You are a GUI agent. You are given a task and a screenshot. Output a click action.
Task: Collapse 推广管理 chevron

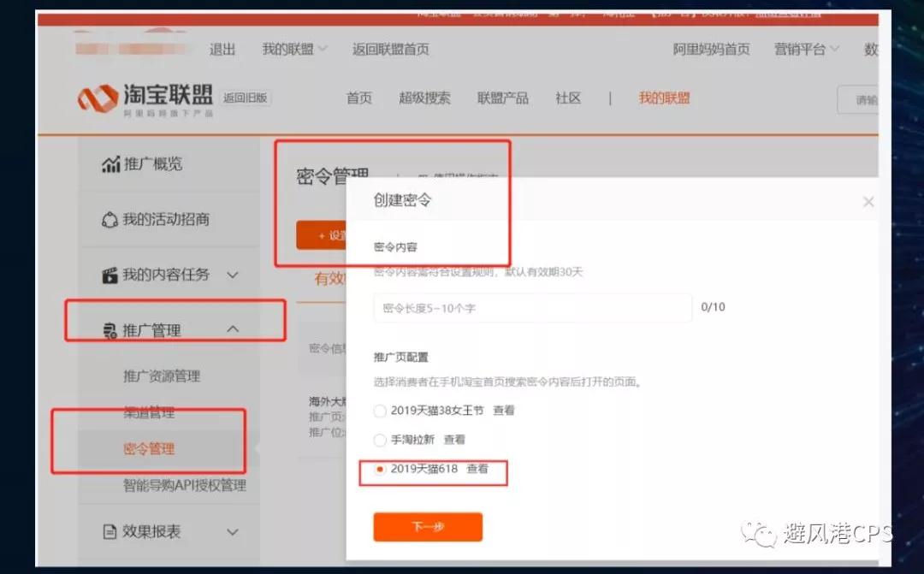tap(233, 328)
